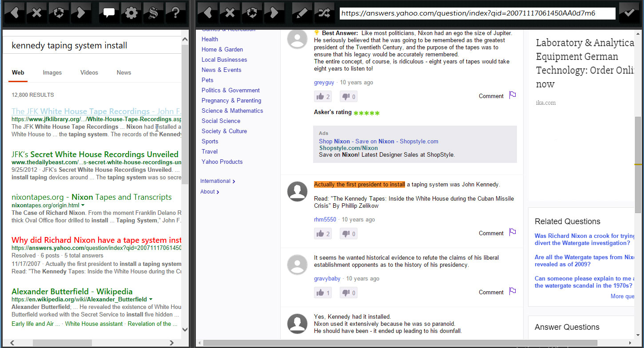This screenshot has width=644, height=348.
Task: Select the pencil highlight tool
Action: (x=302, y=13)
